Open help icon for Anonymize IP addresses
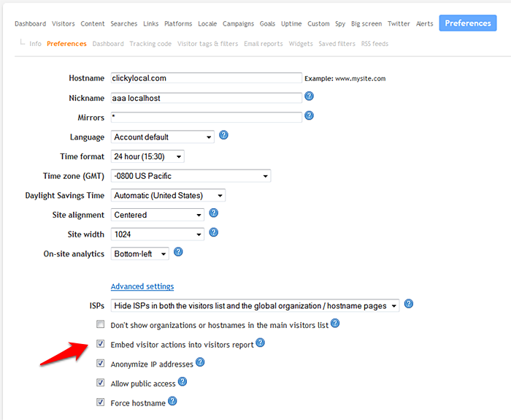511x420 pixels. tap(200, 362)
